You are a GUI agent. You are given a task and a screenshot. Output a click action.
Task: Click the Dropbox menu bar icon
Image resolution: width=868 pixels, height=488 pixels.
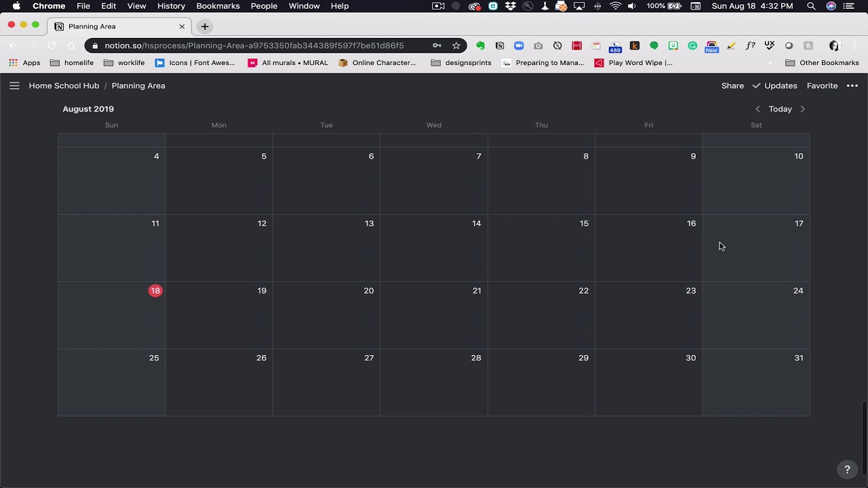click(511, 6)
